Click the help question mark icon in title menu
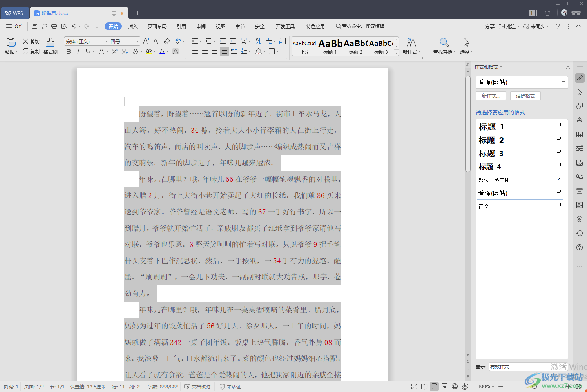Image resolution: width=587 pixels, height=392 pixels. point(558,26)
